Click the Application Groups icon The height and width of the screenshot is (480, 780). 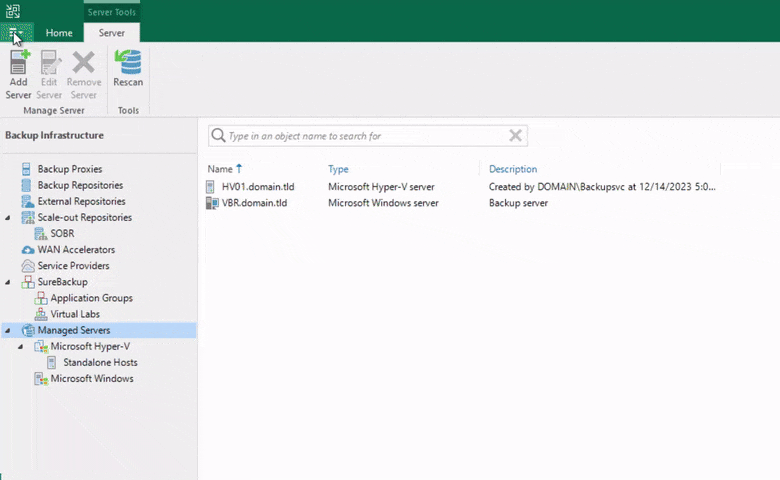pos(41,298)
